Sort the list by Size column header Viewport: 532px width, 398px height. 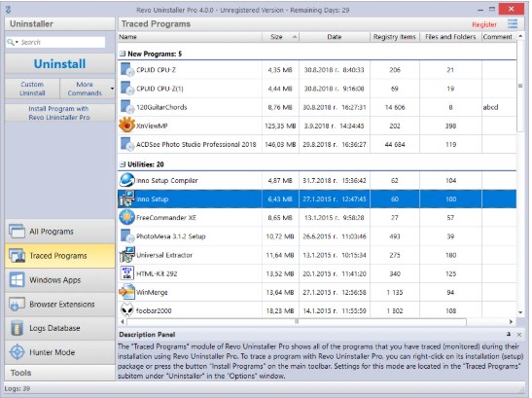pos(280,37)
